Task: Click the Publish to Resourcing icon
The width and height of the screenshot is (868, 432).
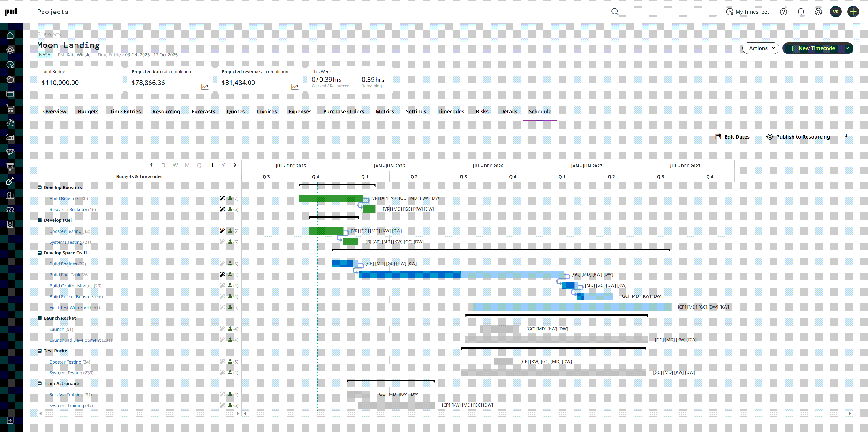Action: coord(770,136)
